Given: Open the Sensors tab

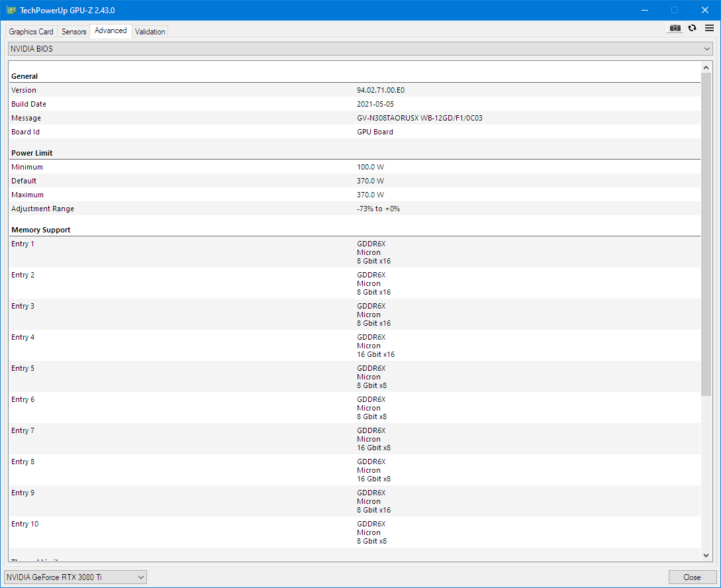Looking at the screenshot, I should coord(74,32).
